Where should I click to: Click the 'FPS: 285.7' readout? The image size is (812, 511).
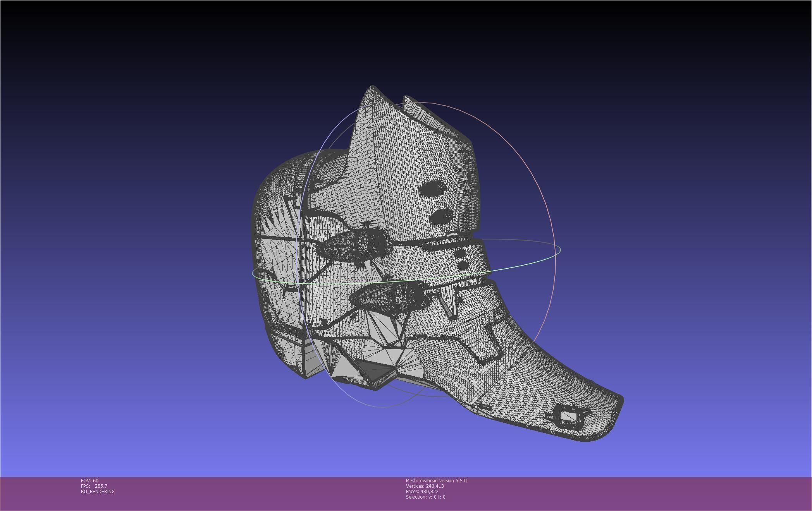pyautogui.click(x=94, y=486)
